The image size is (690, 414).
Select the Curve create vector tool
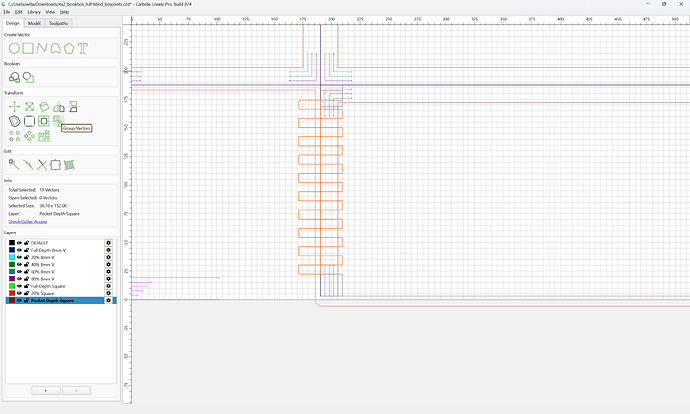[55, 48]
